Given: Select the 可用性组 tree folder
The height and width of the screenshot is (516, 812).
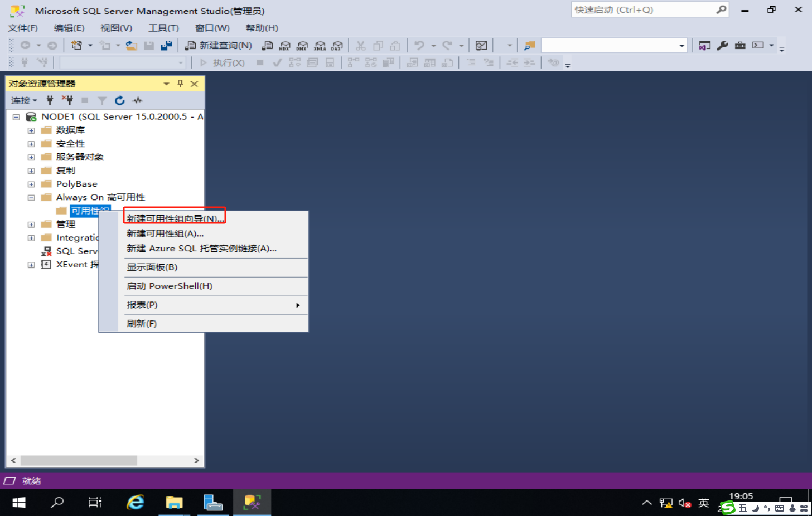Looking at the screenshot, I should pyautogui.click(x=89, y=211).
